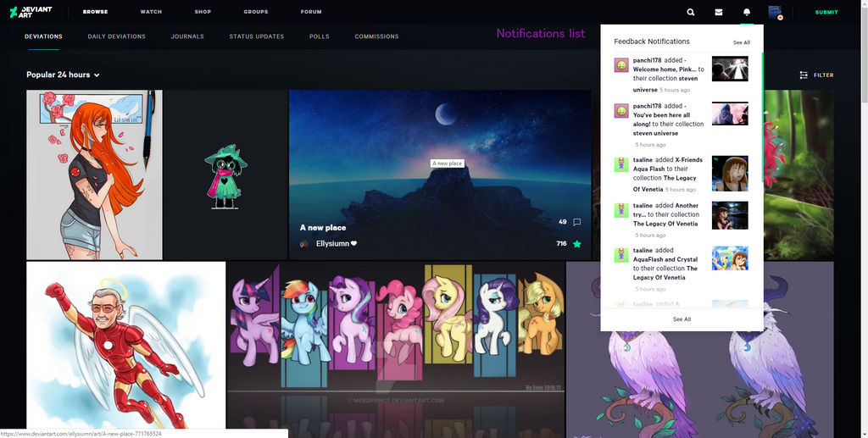
Task: Click the FILTER button label
Action: point(823,75)
